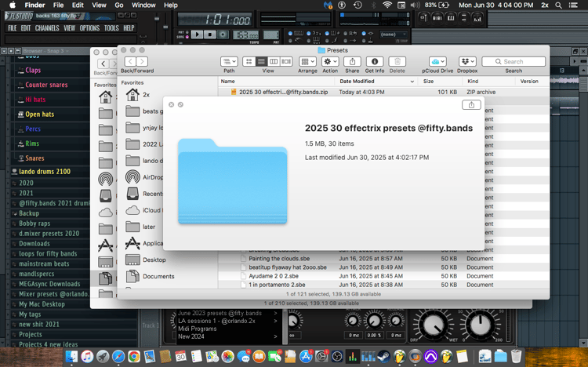Sort files by the Size column header
Image resolution: width=588 pixels, height=367 pixels.
(428, 82)
